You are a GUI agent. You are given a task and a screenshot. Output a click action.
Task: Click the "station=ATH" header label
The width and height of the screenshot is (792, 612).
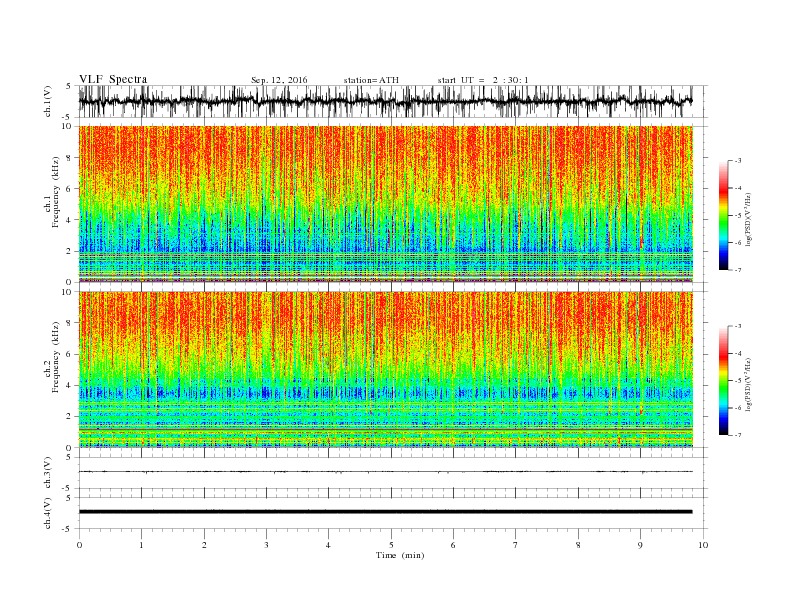coord(371,80)
